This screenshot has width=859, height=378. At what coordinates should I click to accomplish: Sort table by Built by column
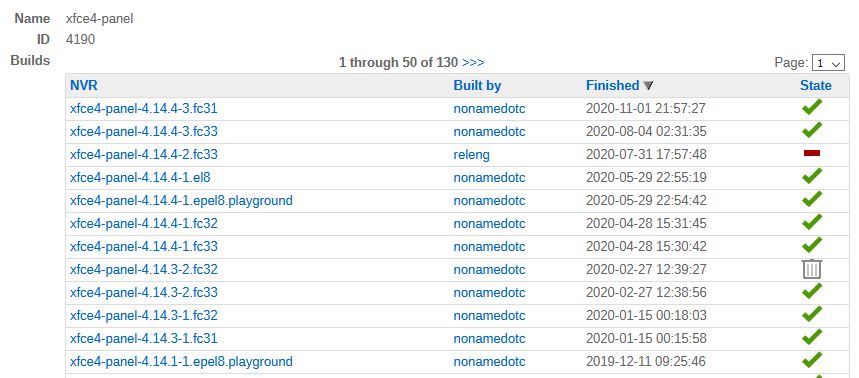(477, 85)
